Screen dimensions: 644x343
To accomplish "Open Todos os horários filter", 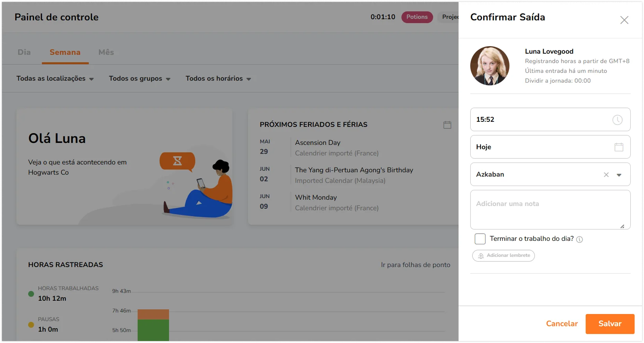I will click(x=218, y=78).
